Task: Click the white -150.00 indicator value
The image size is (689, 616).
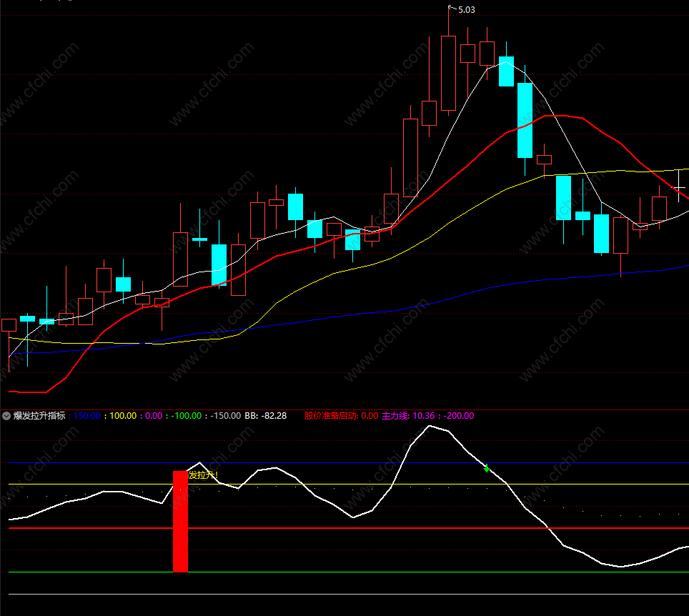Action: coord(226,416)
